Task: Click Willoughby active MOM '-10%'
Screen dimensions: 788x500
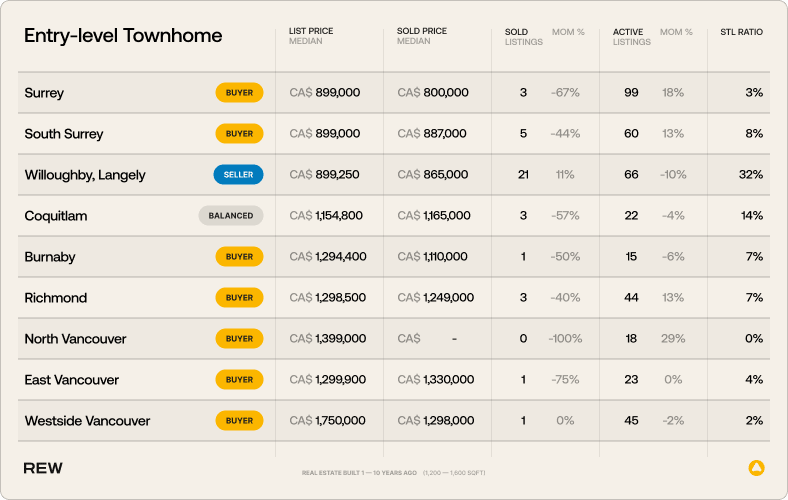Action: click(673, 174)
